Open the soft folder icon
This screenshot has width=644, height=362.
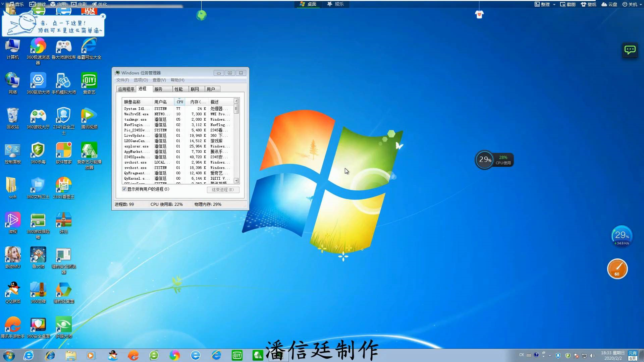(13, 188)
